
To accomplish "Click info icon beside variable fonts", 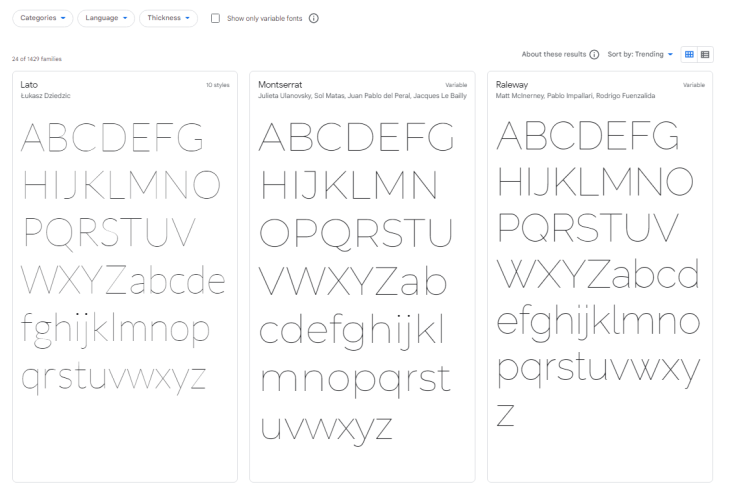I will pos(314,18).
